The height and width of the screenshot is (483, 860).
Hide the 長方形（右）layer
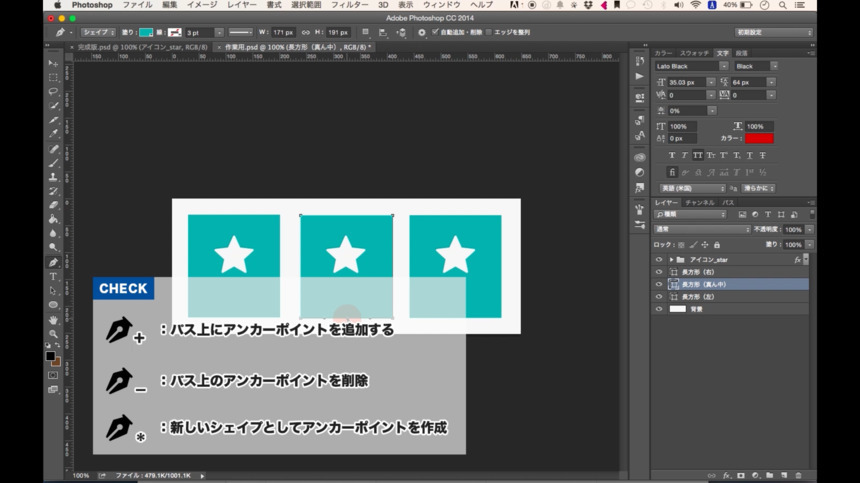(659, 272)
